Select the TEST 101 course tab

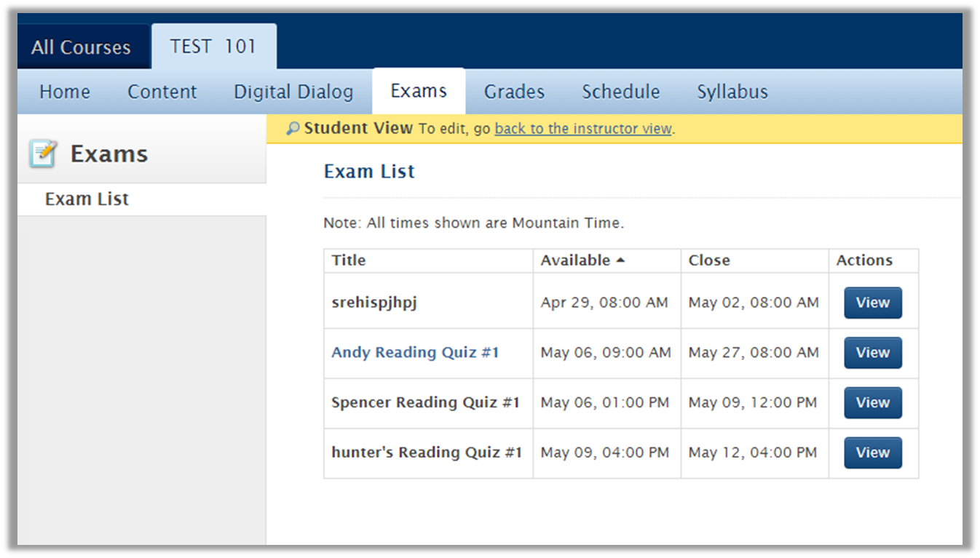tap(213, 46)
